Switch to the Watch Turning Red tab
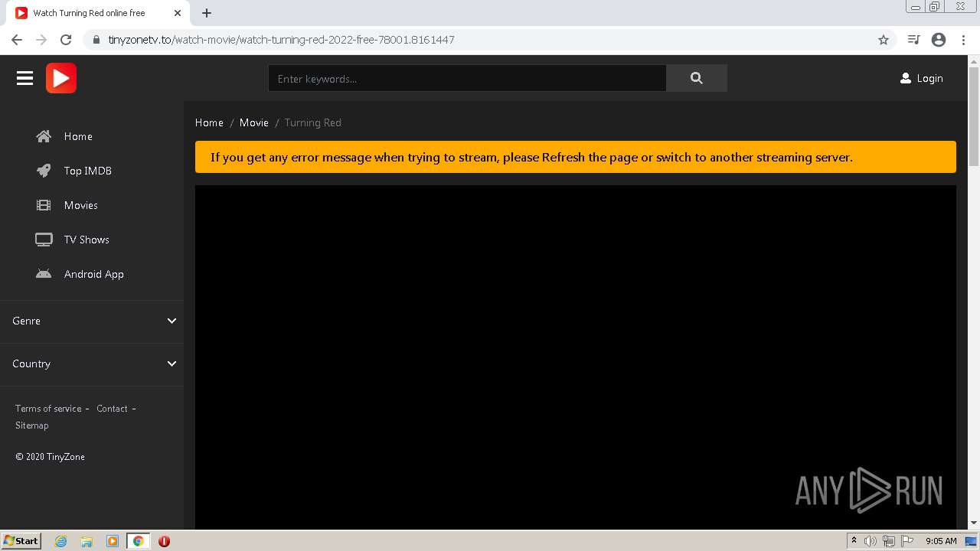This screenshot has height=551, width=980. (x=98, y=13)
